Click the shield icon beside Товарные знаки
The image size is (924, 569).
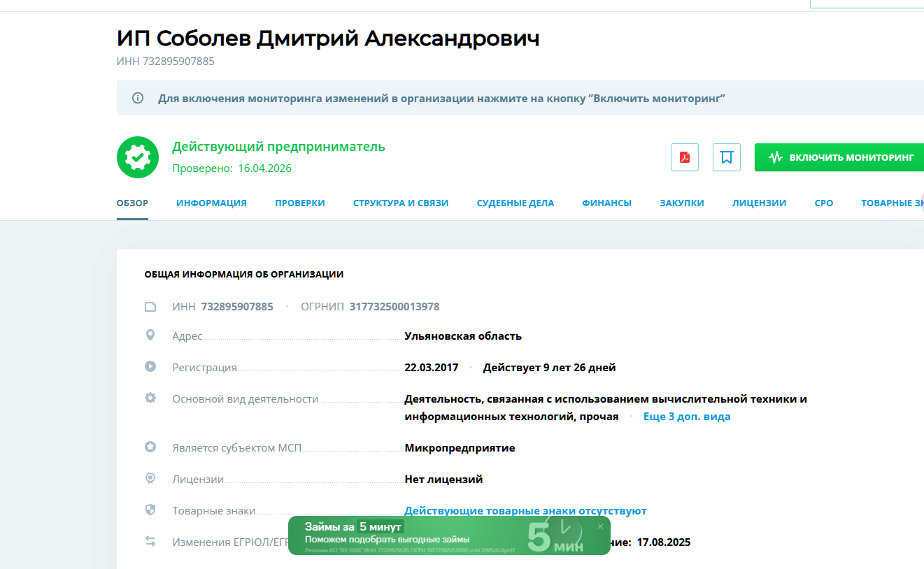click(150, 510)
